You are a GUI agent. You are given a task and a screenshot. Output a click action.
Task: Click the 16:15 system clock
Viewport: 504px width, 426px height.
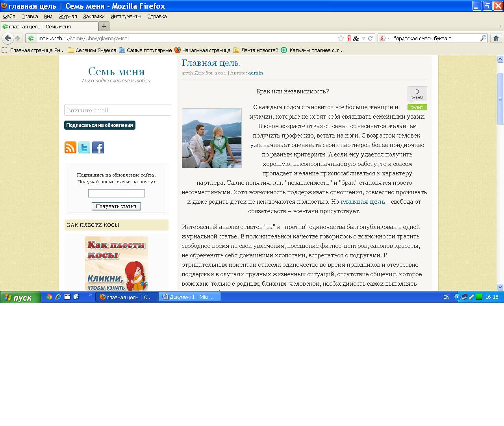point(492,297)
